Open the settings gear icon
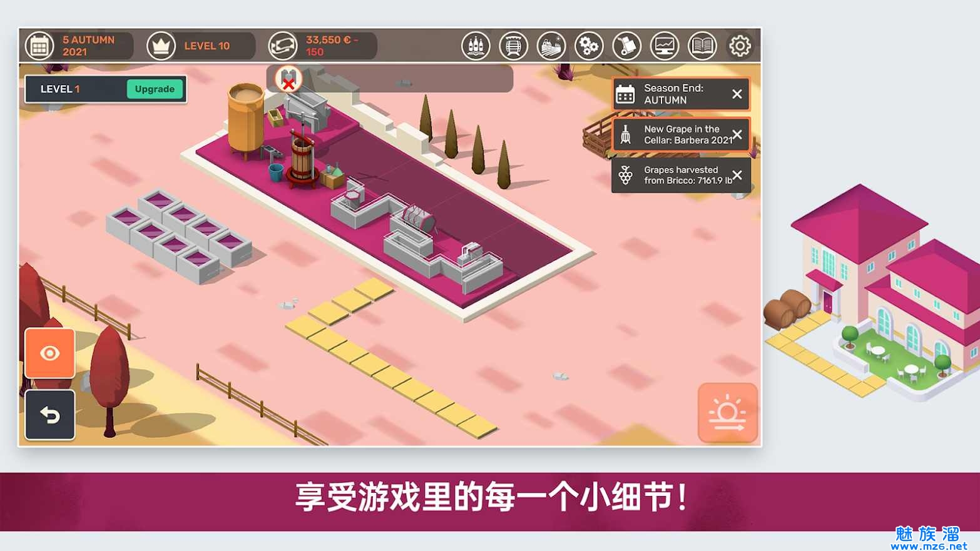Screen dimensions: 980x551 coord(740,46)
